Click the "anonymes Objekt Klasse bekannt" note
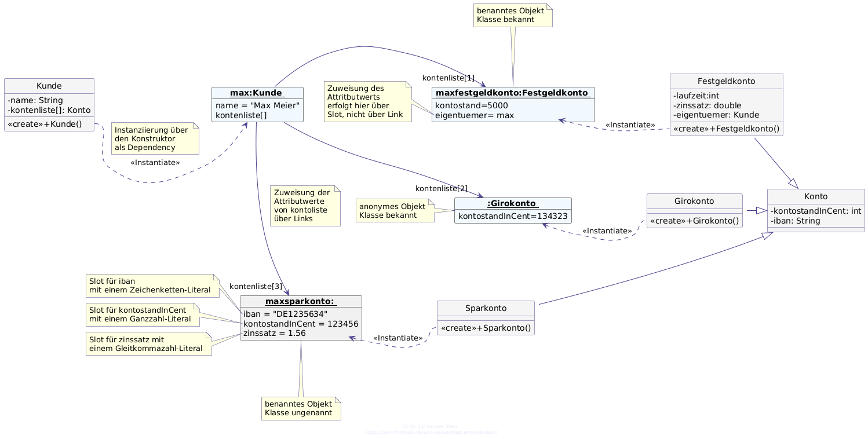 click(x=395, y=210)
